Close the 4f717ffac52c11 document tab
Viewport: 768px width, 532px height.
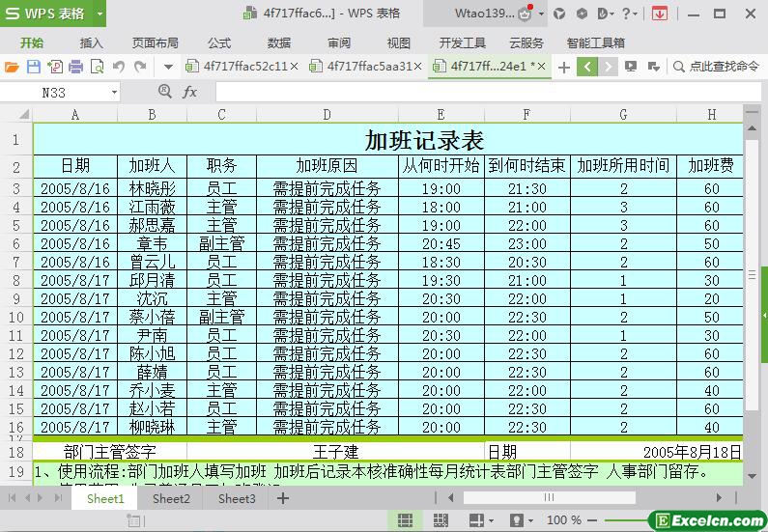click(x=294, y=66)
